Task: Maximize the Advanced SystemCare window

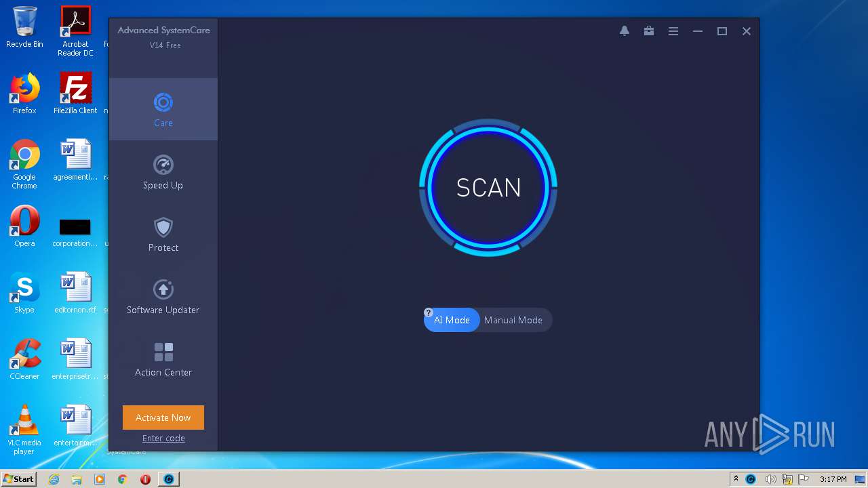Action: pyautogui.click(x=722, y=31)
